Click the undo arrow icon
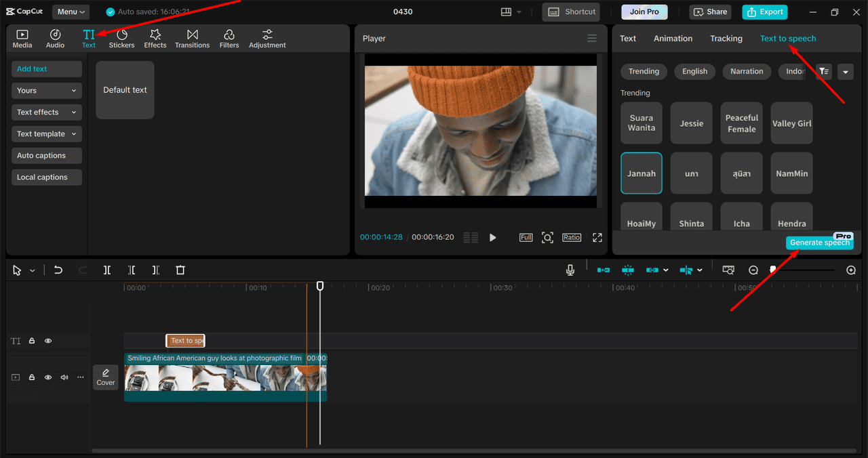The width and height of the screenshot is (868, 458). tap(58, 270)
